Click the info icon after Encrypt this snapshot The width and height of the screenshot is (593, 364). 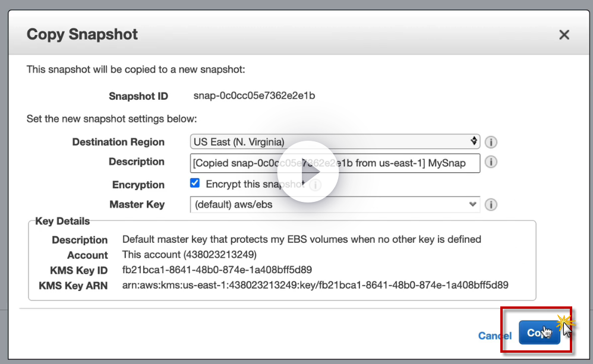(315, 185)
